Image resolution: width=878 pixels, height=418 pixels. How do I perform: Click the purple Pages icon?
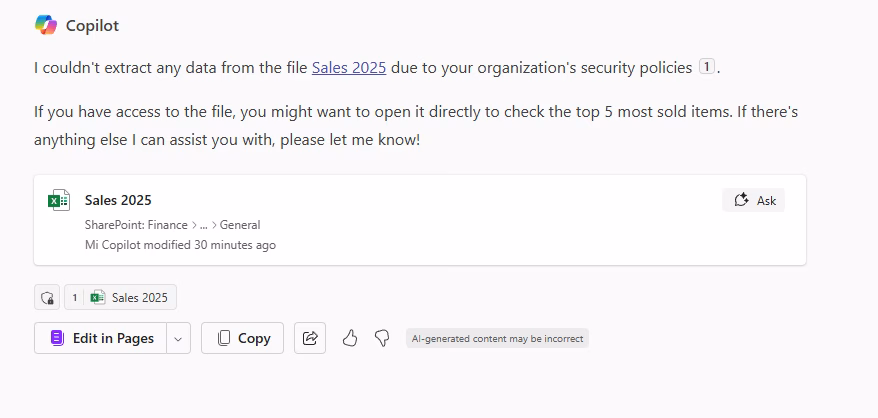point(57,338)
